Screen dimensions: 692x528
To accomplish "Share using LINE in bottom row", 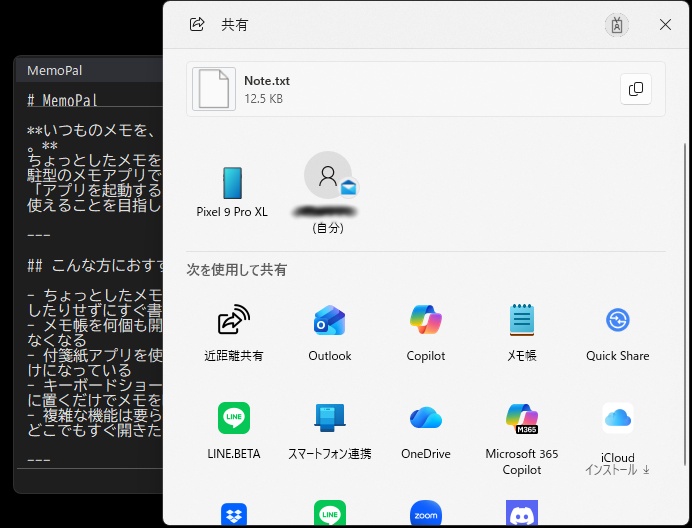I will [x=330, y=513].
